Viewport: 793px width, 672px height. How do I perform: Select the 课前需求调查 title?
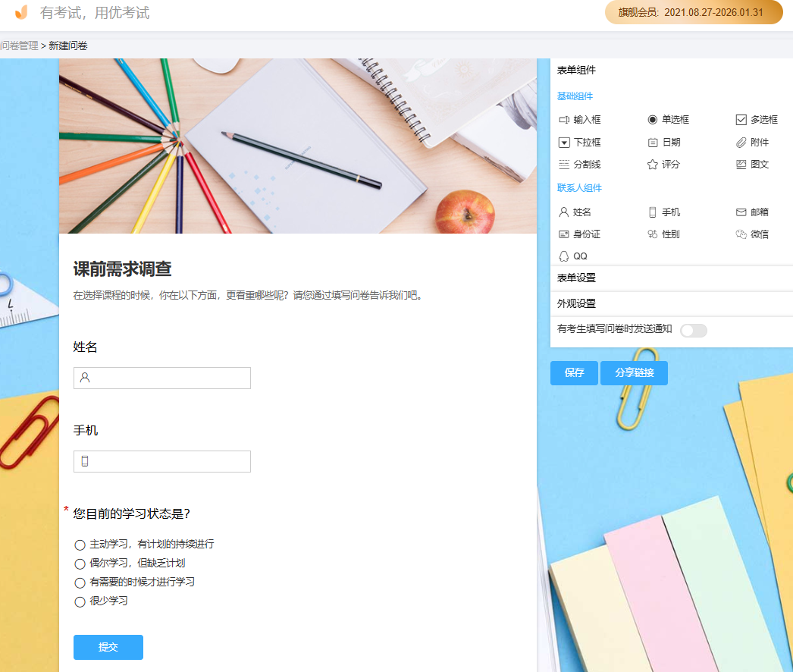tap(122, 268)
